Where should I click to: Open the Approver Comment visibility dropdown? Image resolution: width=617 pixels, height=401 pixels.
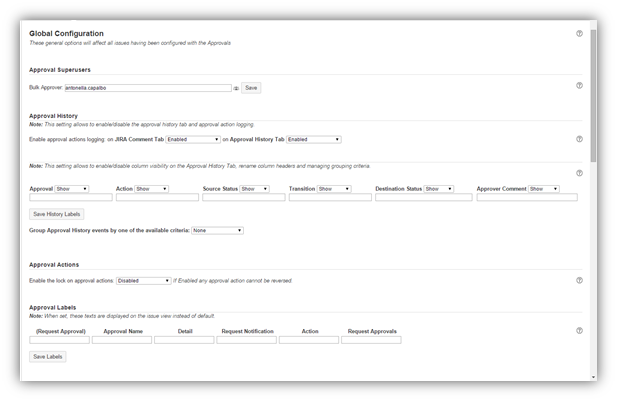tap(543, 188)
